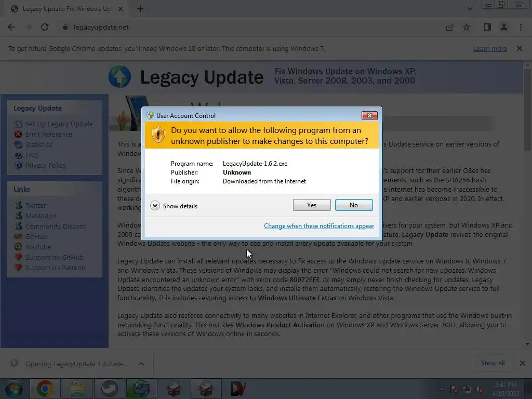The width and height of the screenshot is (532, 399).
Task: Click No in User Account Control dialog
Action: pyautogui.click(x=353, y=205)
